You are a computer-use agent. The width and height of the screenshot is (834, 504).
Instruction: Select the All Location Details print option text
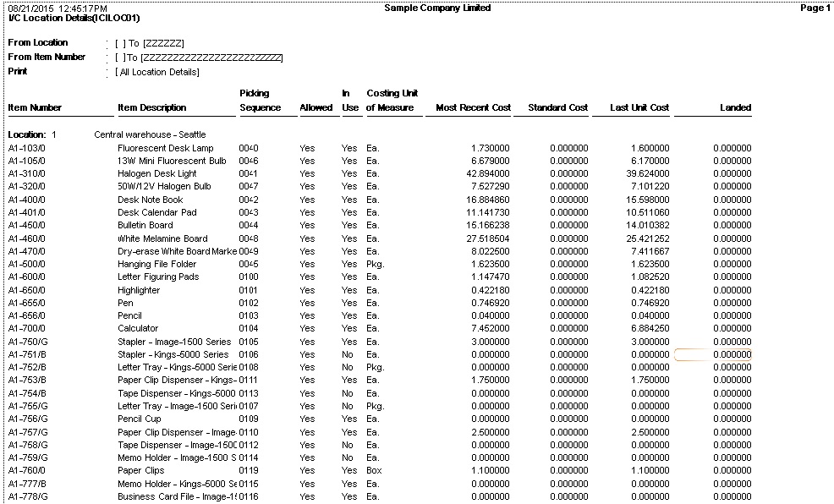157,73
